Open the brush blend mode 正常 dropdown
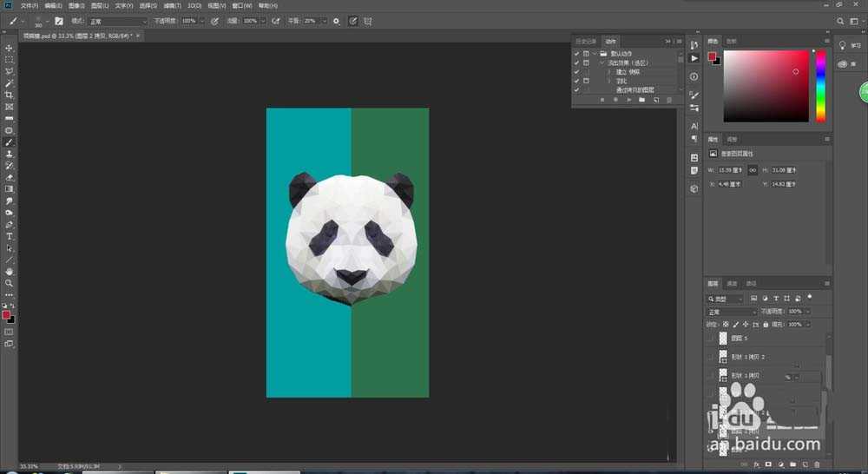Viewport: 868px width, 474px height. click(x=119, y=20)
